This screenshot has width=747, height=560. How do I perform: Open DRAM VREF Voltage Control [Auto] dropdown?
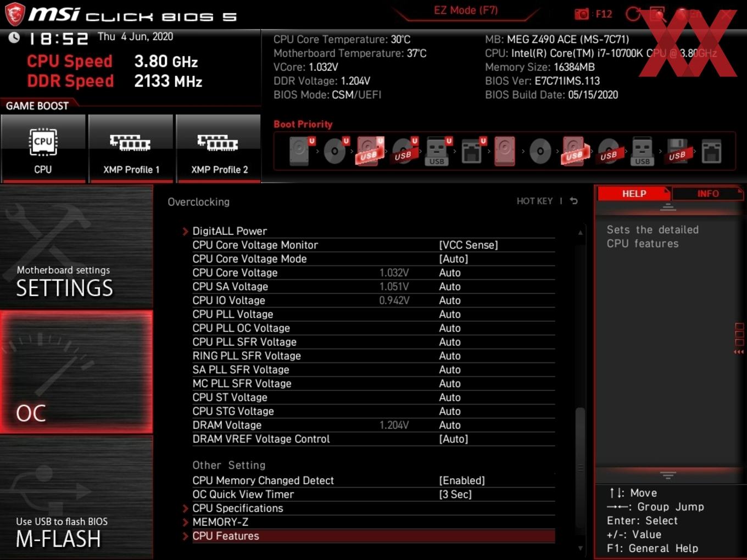click(x=454, y=439)
